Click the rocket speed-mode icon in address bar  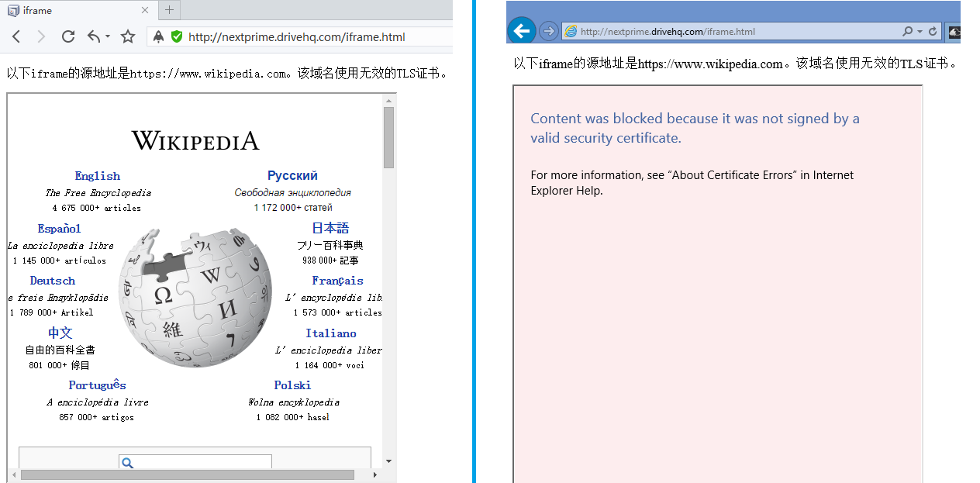(159, 36)
